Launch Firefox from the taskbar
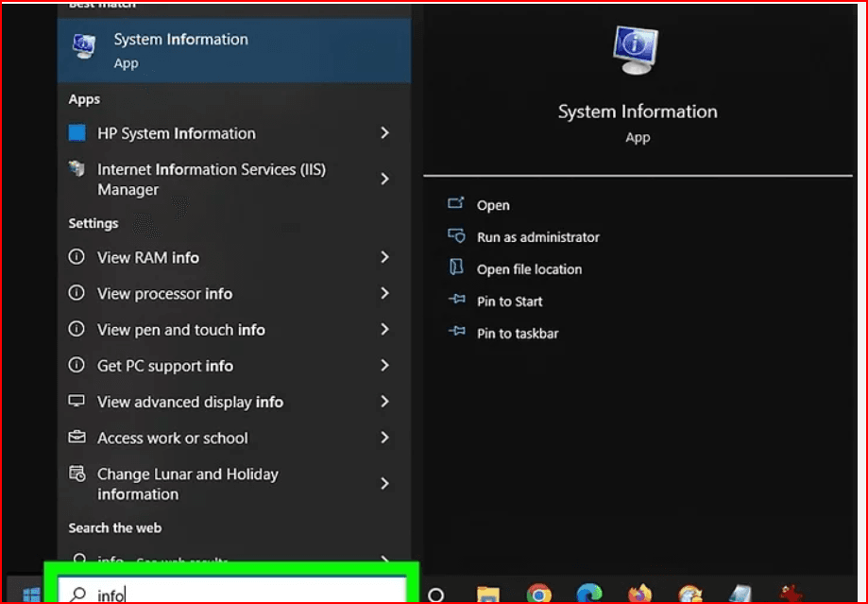 [640, 594]
